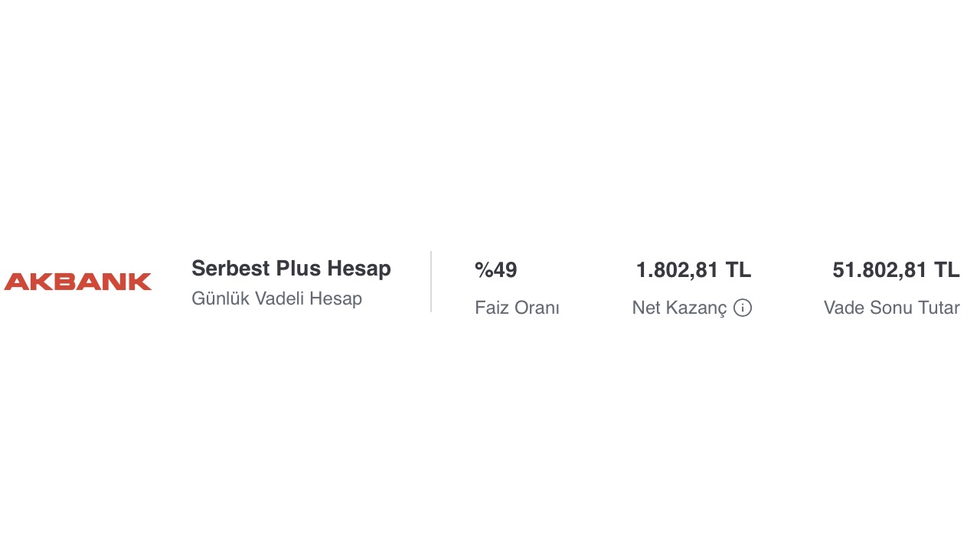Viewport: 980px width, 551px height.
Task: Click the 1.802,81 TL net gain amount
Action: tap(694, 270)
